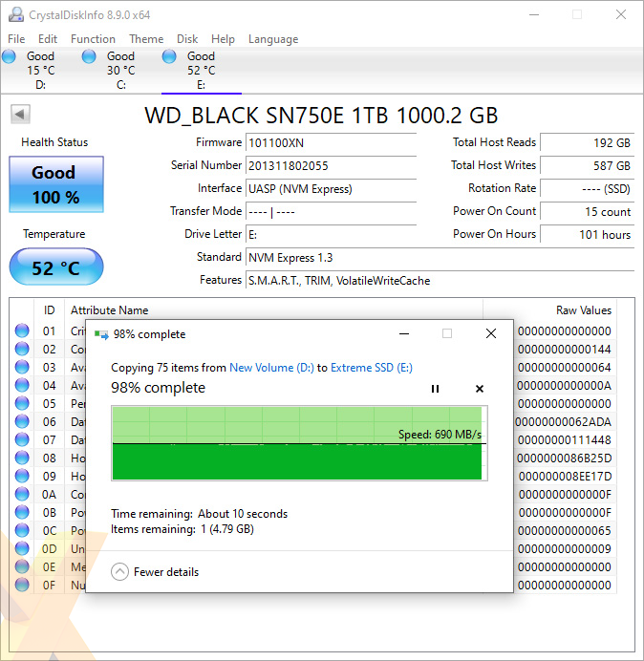
Task: Select the E: drive tab at 52 °C
Action: click(x=202, y=70)
